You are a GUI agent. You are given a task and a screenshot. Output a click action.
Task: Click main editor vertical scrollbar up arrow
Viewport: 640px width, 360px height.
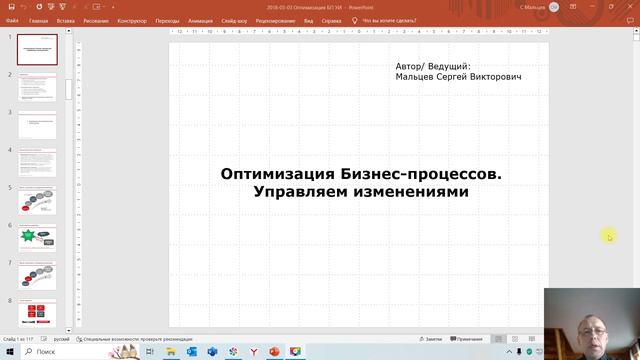(636, 31)
